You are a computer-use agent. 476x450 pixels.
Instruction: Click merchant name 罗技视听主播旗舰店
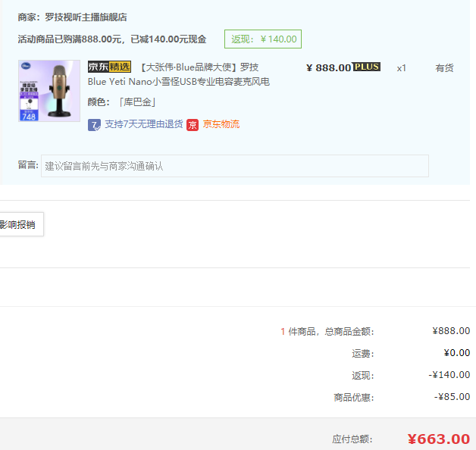point(86,17)
